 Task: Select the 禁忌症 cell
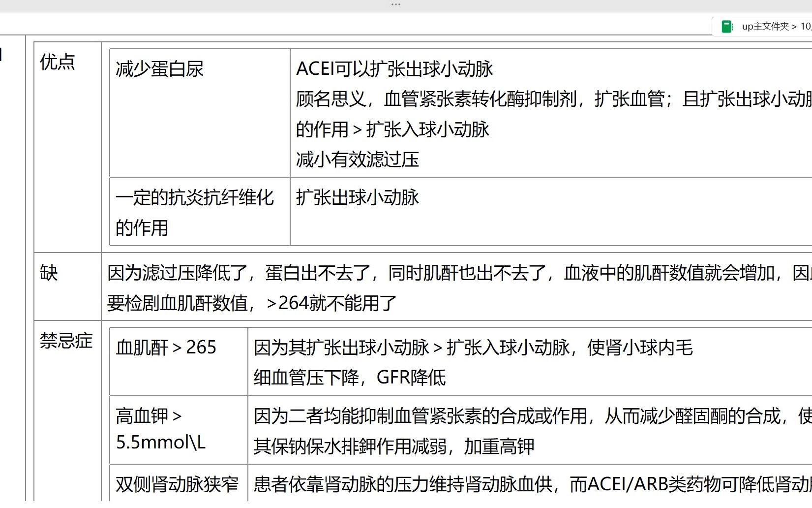68,411
